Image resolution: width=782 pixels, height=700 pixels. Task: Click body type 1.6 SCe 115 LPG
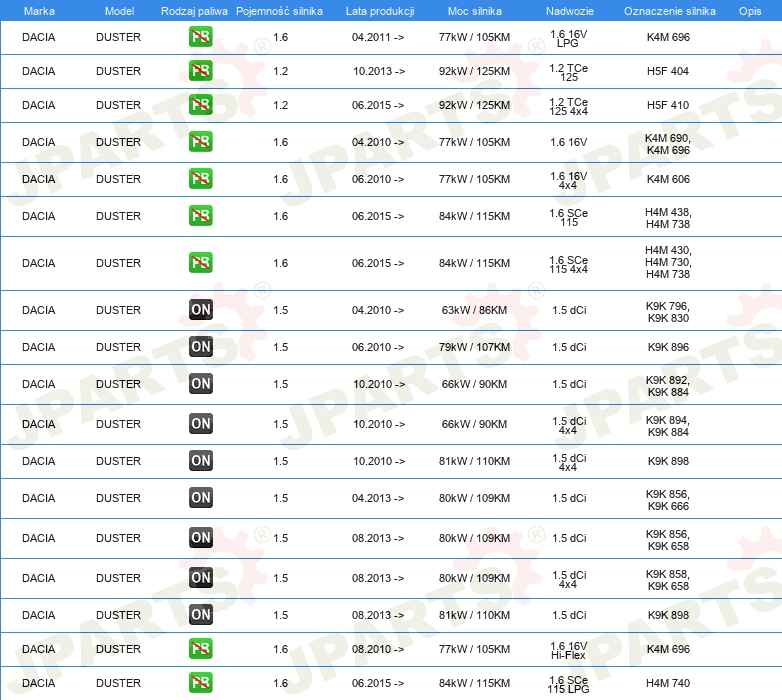pos(569,684)
